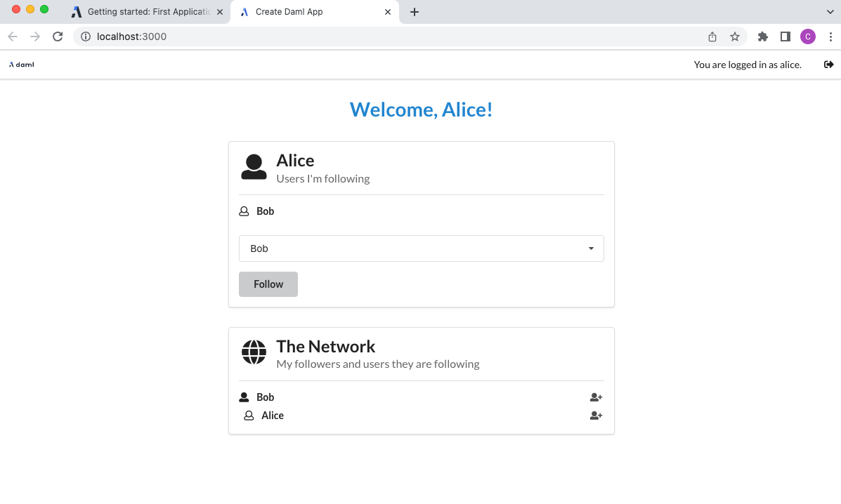Bookmark this page with the star icon
This screenshot has width=841, height=504.
[735, 37]
